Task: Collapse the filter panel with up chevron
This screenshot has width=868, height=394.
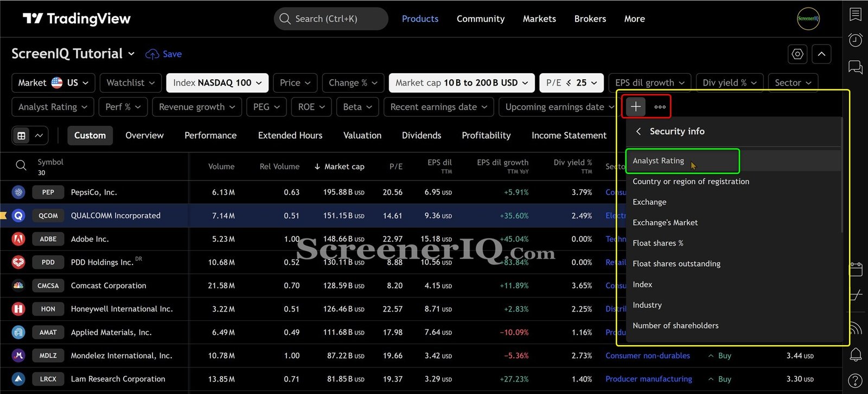Action: pos(821,54)
